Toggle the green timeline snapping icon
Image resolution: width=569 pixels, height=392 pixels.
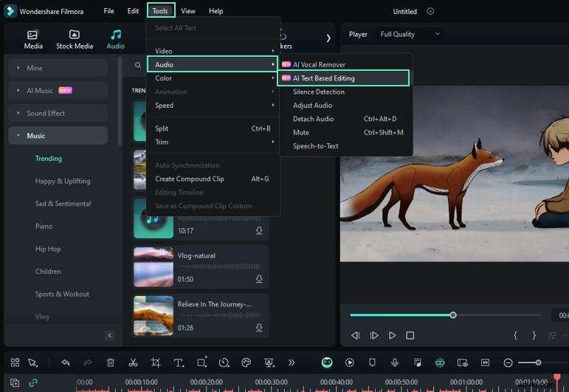coord(440,362)
